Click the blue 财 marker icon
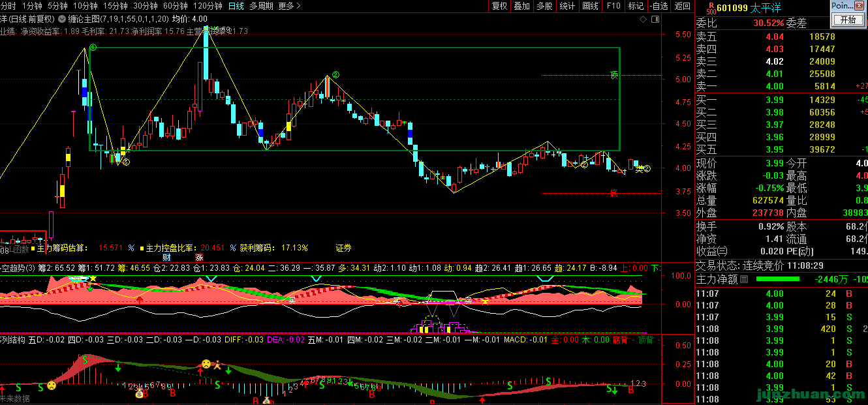 (x=166, y=258)
